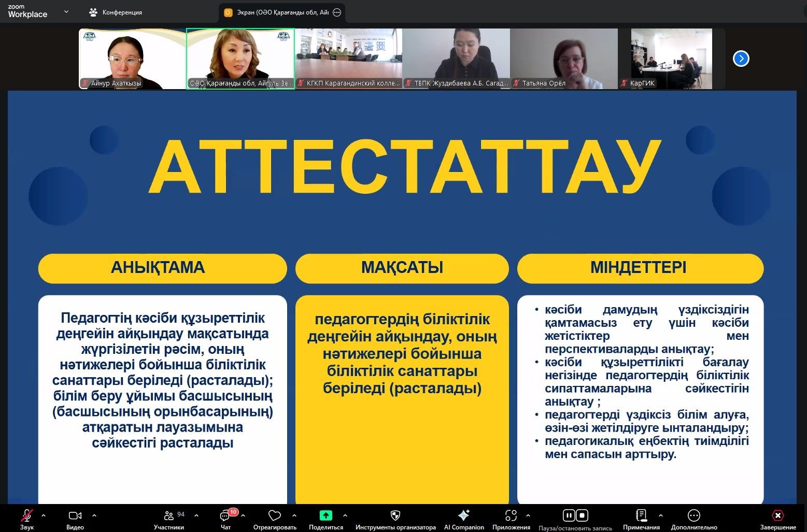
Task: Open the Zoom Workplace dropdown chevron
Action: [x=66, y=11]
